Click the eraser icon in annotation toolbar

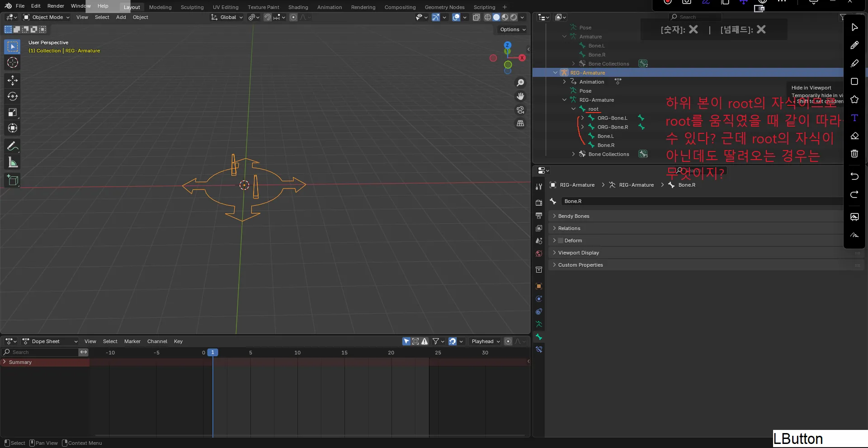[854, 136]
